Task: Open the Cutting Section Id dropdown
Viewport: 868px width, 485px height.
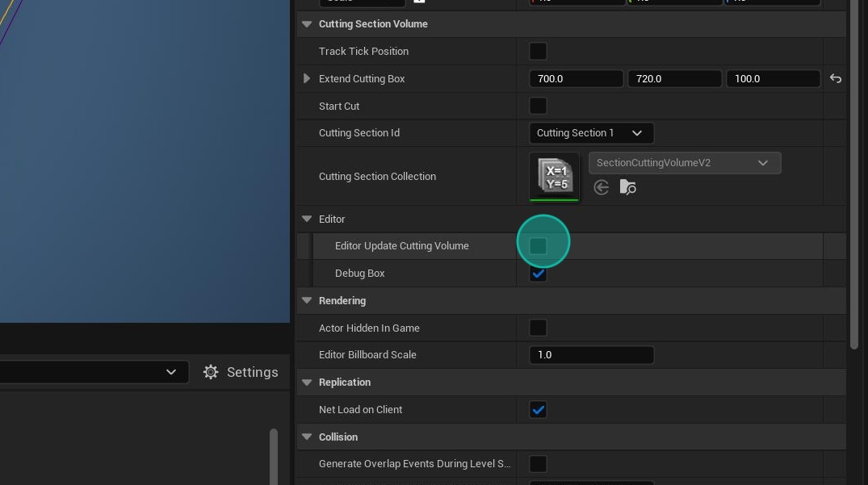Action: [591, 132]
